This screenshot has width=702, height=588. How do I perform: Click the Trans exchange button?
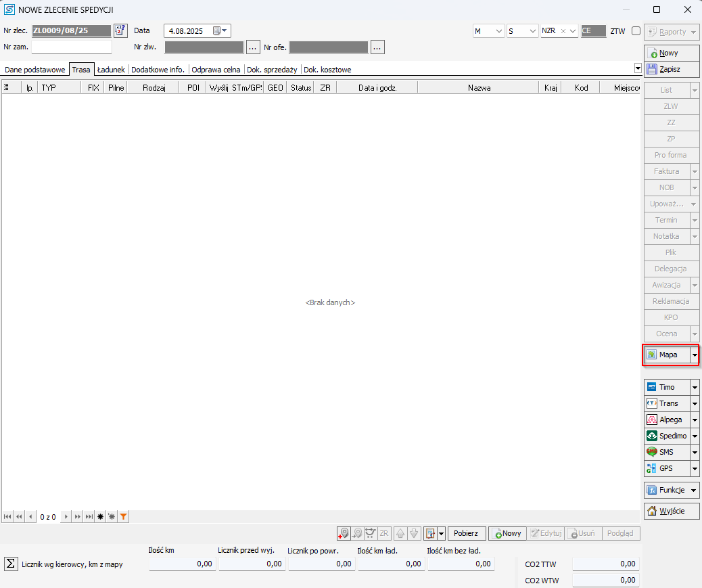pyautogui.click(x=666, y=403)
